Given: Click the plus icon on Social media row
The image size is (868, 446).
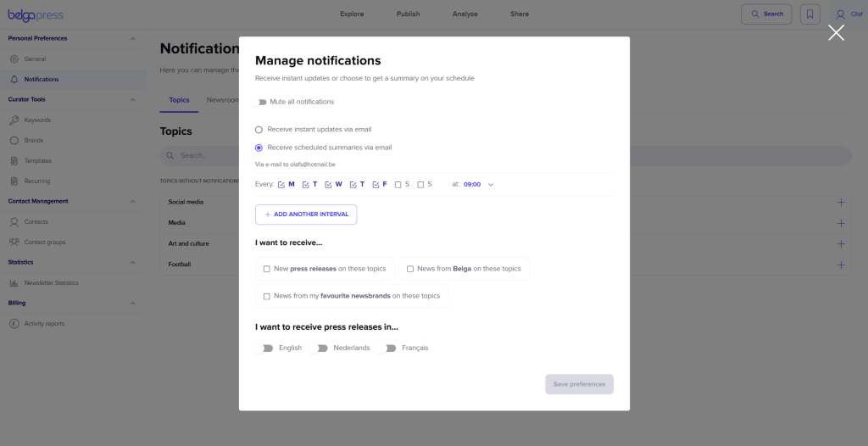Looking at the screenshot, I should point(841,202).
